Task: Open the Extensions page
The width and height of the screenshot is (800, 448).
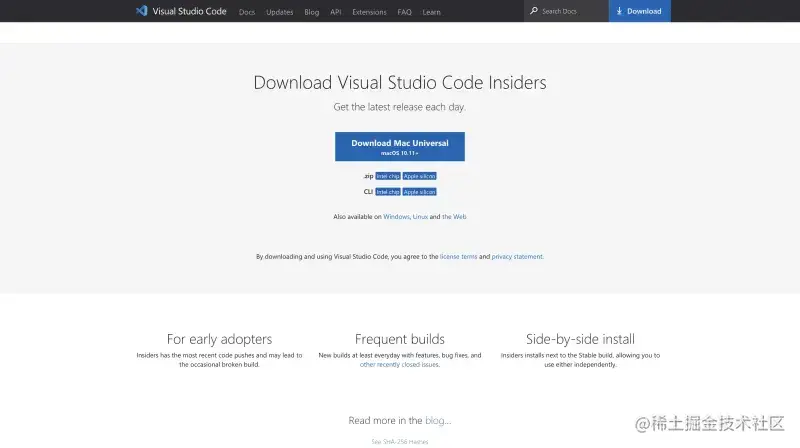Action: point(369,12)
